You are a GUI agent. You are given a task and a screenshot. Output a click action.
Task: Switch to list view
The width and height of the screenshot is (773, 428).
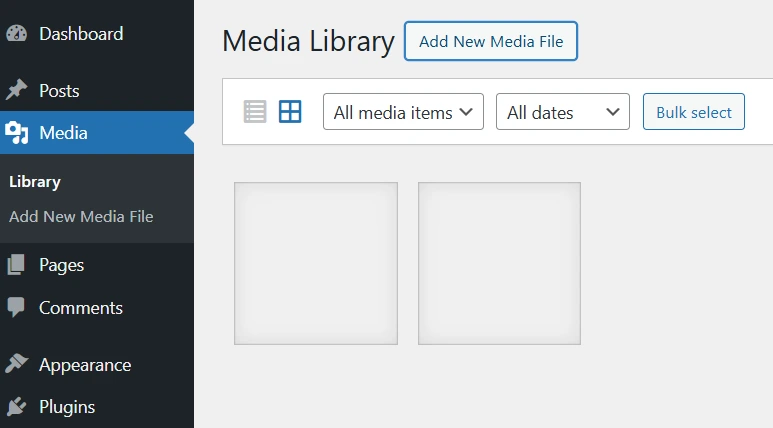point(255,111)
